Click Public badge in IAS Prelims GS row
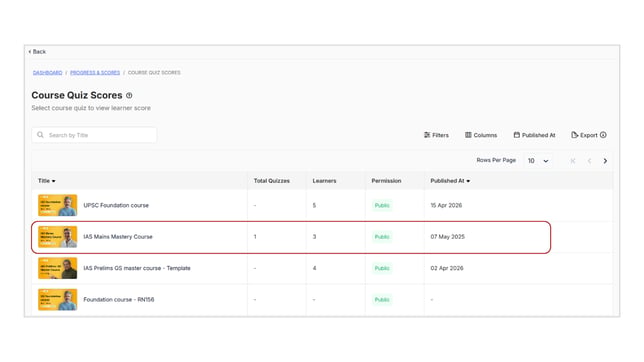Screen dimensions: 644x362 click(x=382, y=268)
